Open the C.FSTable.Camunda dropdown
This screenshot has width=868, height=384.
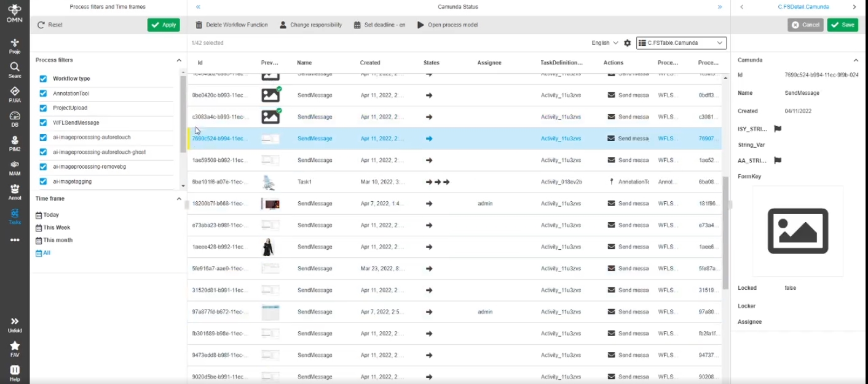pyautogui.click(x=681, y=43)
